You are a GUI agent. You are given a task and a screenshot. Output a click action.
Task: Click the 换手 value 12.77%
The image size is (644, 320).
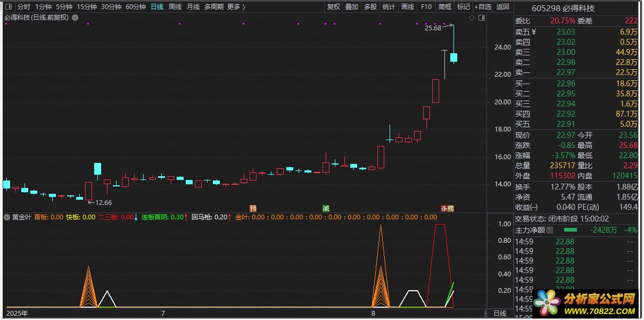pyautogui.click(x=564, y=187)
